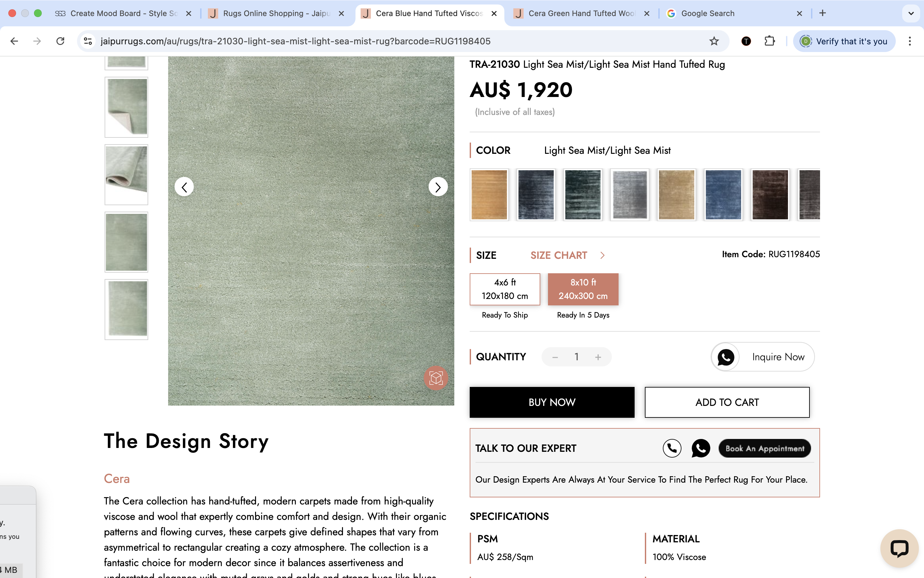Expand the tab search dropdown
This screenshot has height=578, width=924.
(911, 13)
